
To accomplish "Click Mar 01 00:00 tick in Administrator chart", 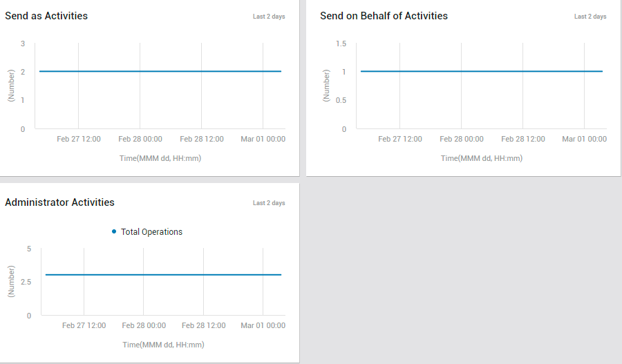I will 263,325.
